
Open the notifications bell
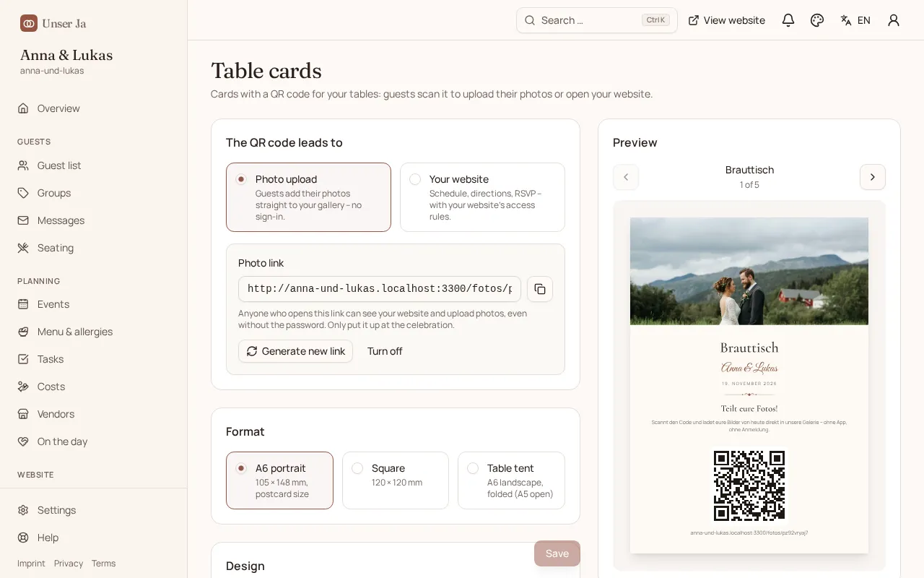coord(788,20)
